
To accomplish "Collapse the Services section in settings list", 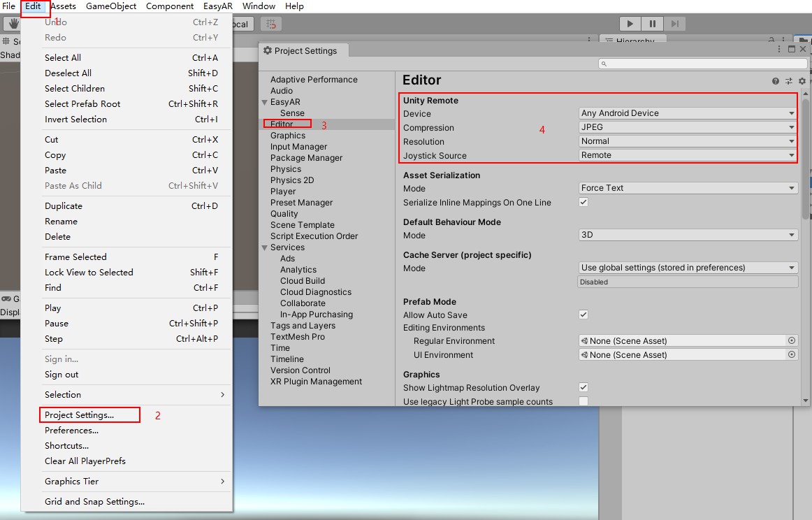I will (x=263, y=247).
